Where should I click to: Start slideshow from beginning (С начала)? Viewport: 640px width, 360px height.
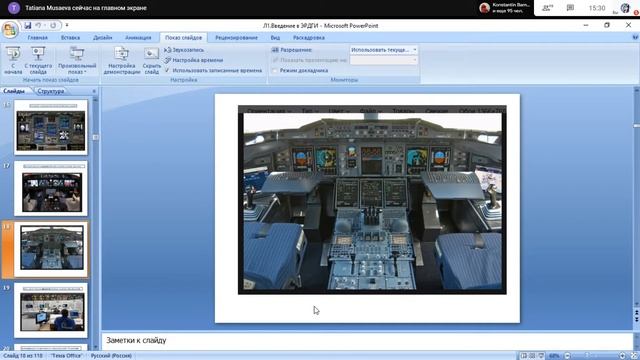tap(13, 60)
